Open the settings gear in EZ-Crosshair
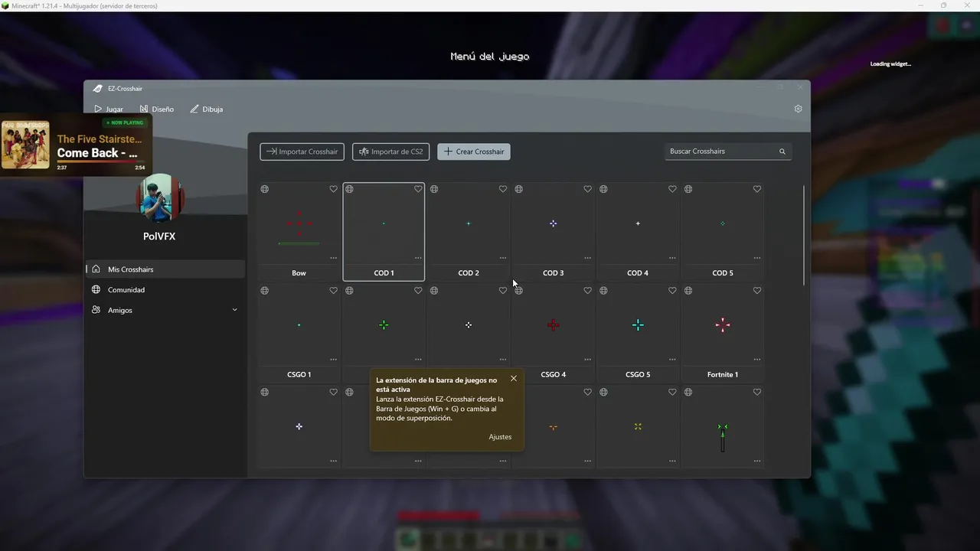 [798, 109]
